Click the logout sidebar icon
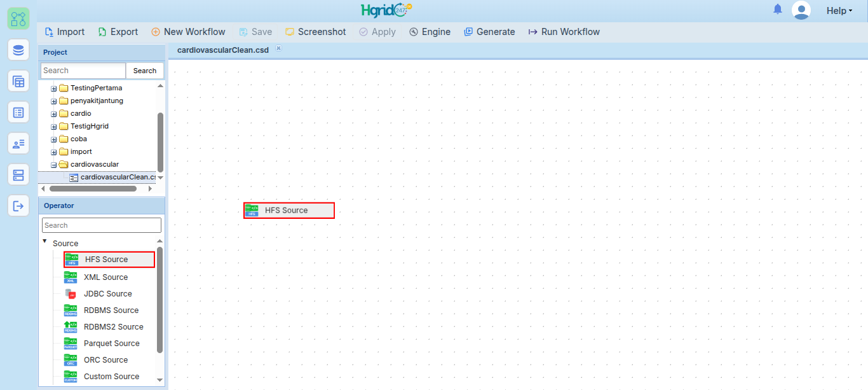868x390 pixels. coord(18,205)
